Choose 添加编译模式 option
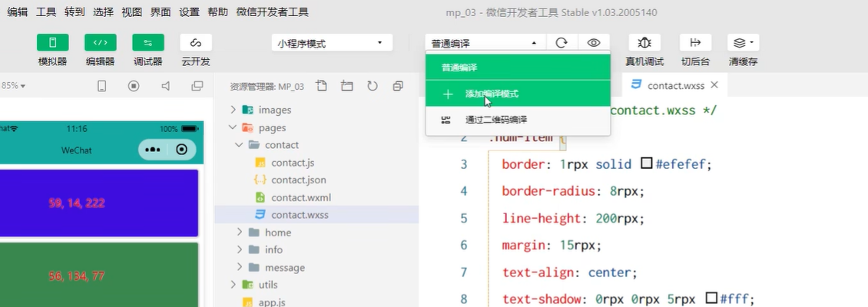Viewport: 868px width, 307px height. 518,94
